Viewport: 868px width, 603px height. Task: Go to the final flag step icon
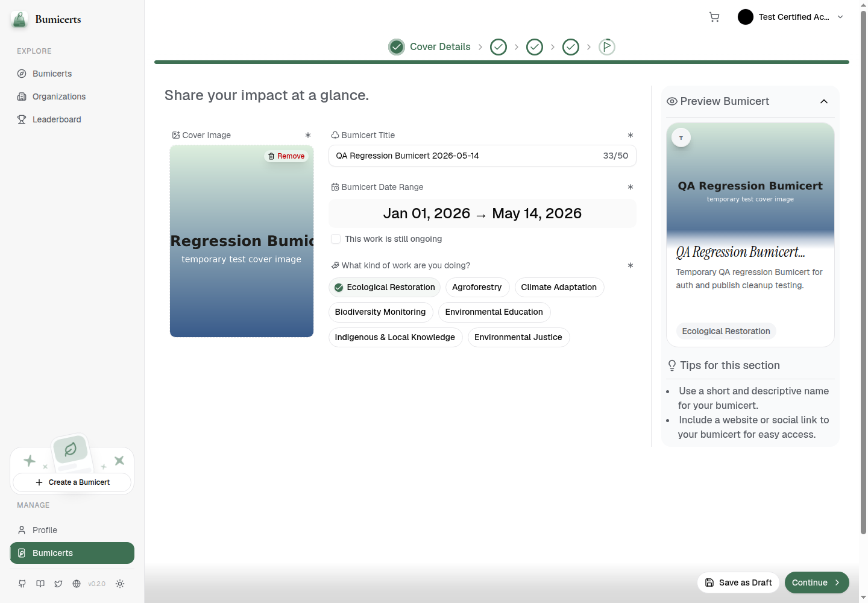pyautogui.click(x=607, y=46)
